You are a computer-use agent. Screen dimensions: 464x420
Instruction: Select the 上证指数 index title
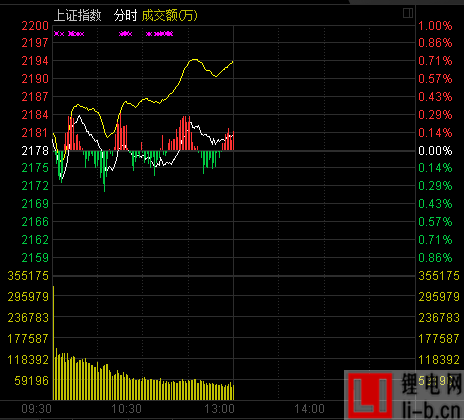pyautogui.click(x=78, y=15)
